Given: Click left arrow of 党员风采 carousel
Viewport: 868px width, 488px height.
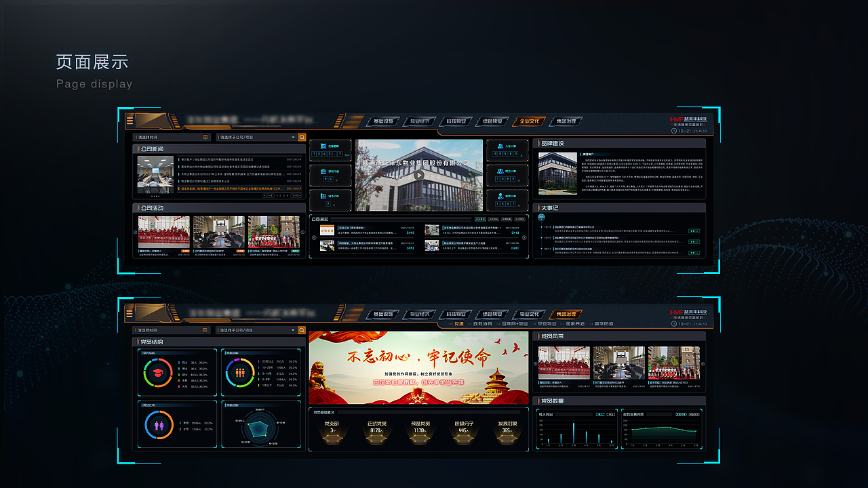Looking at the screenshot, I should coord(536,363).
